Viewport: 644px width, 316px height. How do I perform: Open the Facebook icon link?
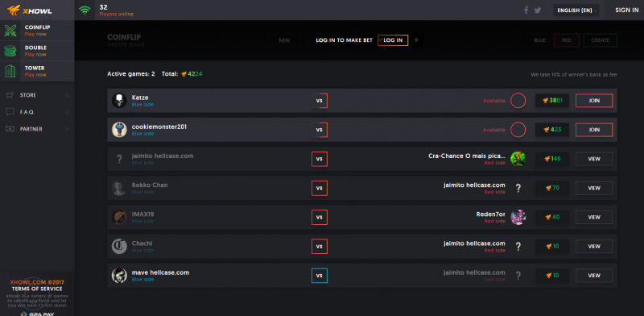click(526, 10)
